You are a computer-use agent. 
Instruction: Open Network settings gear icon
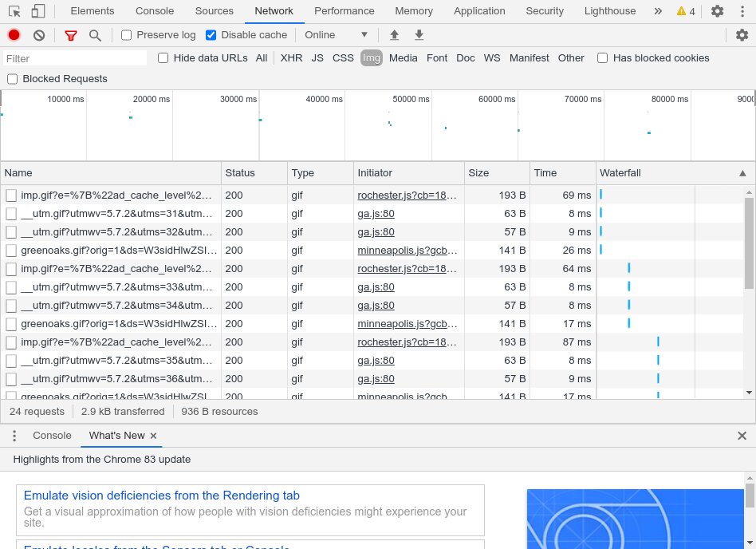742,35
